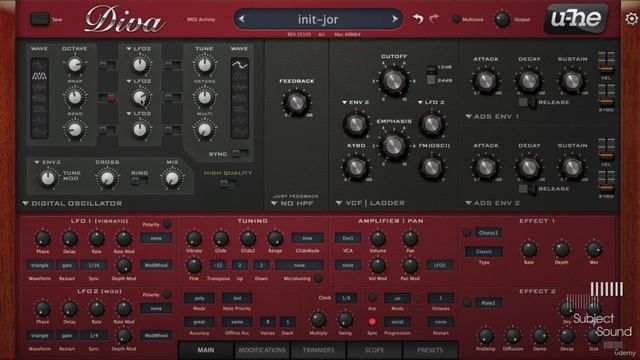The height and width of the screenshot is (360, 640).
Task: Click the filter Cutoff knob
Action: coord(393,81)
